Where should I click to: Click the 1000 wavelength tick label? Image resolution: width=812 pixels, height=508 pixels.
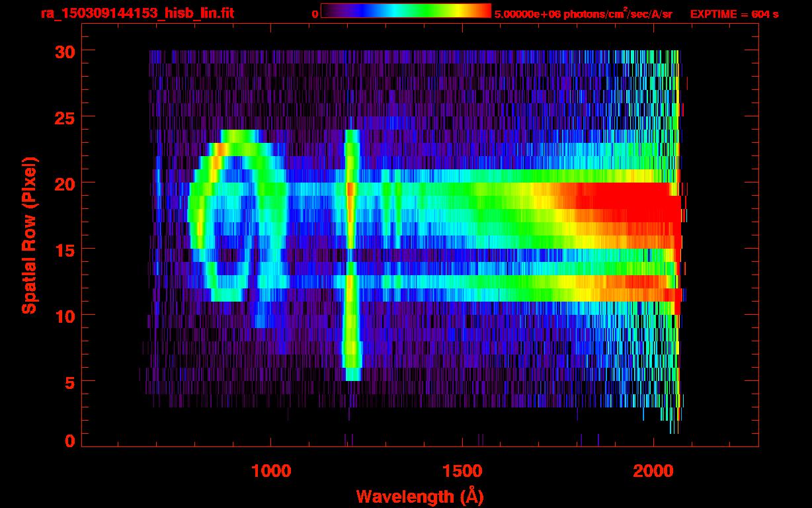[271, 471]
